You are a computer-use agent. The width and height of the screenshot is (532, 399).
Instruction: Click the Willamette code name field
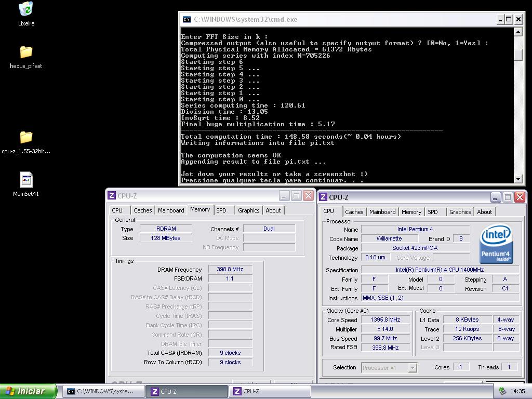389,238
